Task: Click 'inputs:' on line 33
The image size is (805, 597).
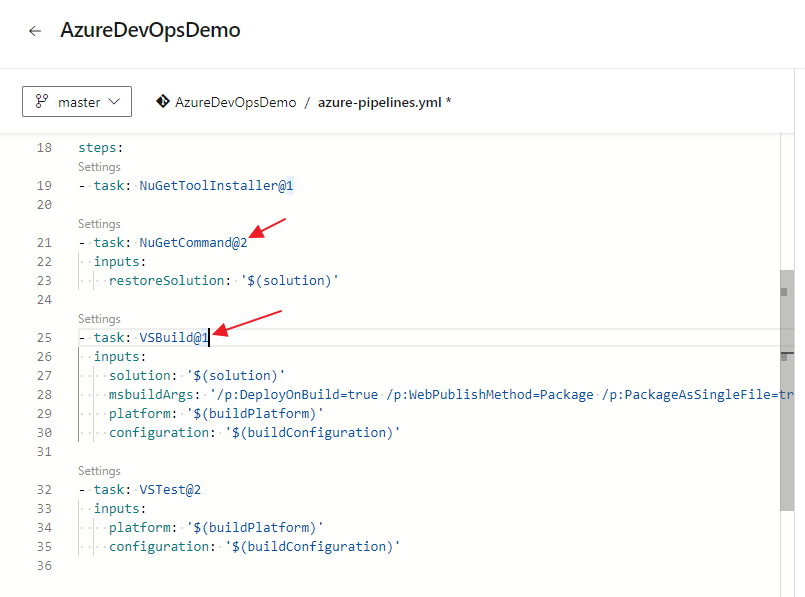Action: 120,508
